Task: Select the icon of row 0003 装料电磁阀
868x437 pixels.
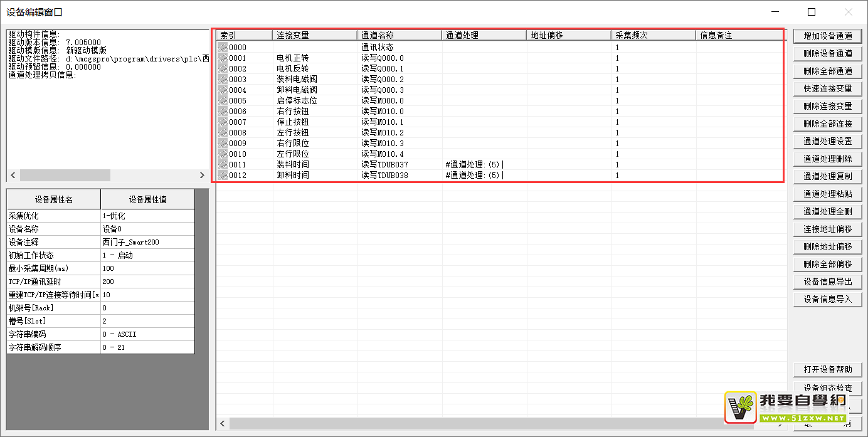Action: click(x=223, y=80)
